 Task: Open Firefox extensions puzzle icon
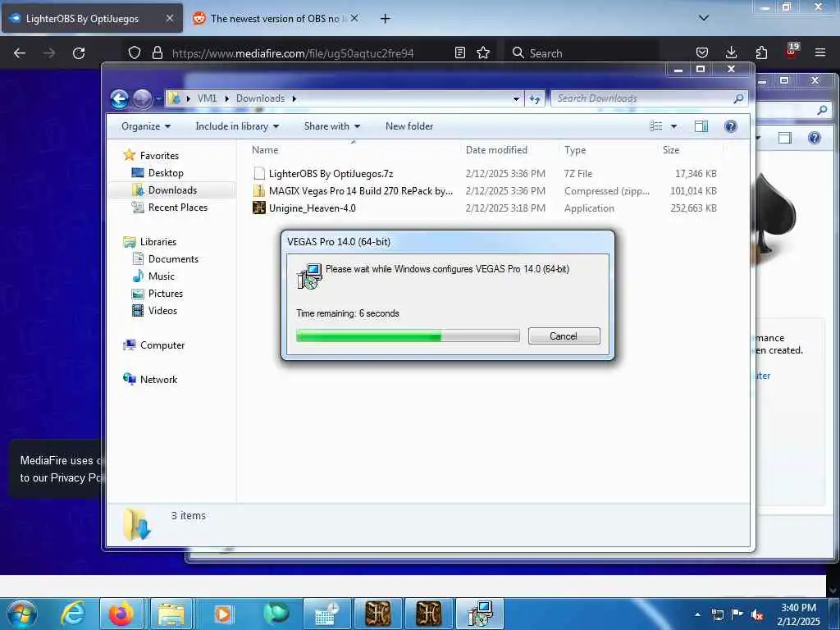761,52
